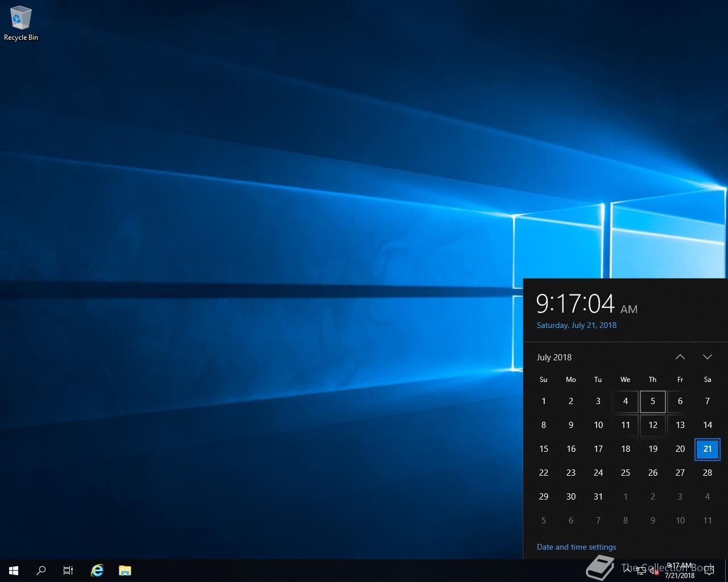This screenshot has width=728, height=582.
Task: Select July 16 in the calendar
Action: point(571,449)
